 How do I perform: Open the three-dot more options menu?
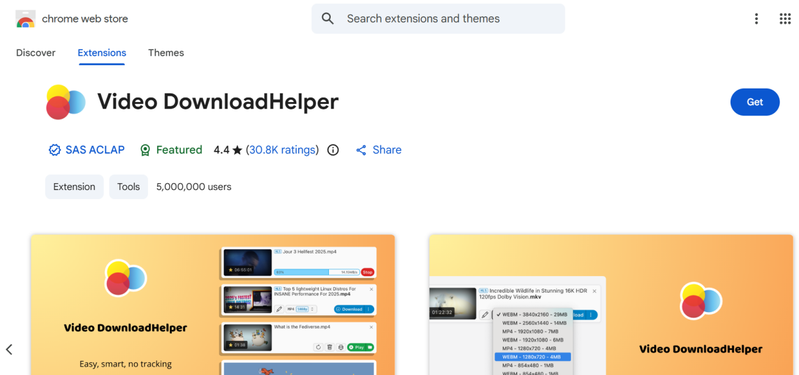(x=756, y=19)
